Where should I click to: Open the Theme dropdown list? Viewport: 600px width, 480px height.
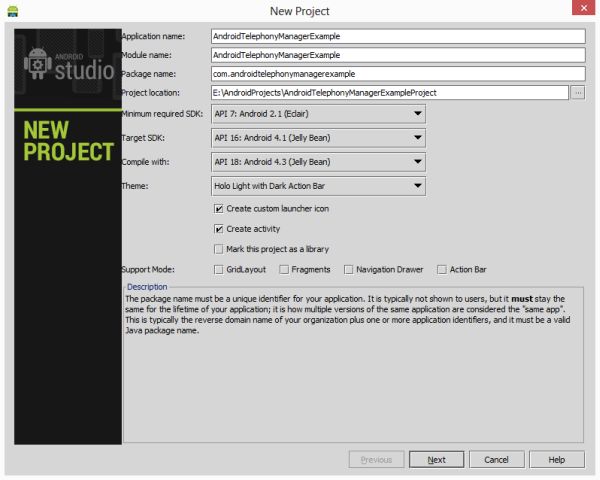click(x=318, y=186)
